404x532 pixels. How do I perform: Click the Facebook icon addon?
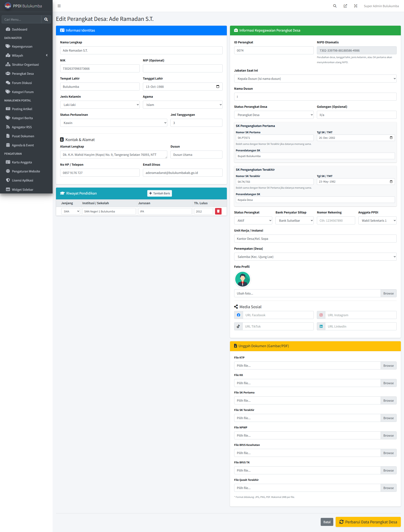click(238, 315)
